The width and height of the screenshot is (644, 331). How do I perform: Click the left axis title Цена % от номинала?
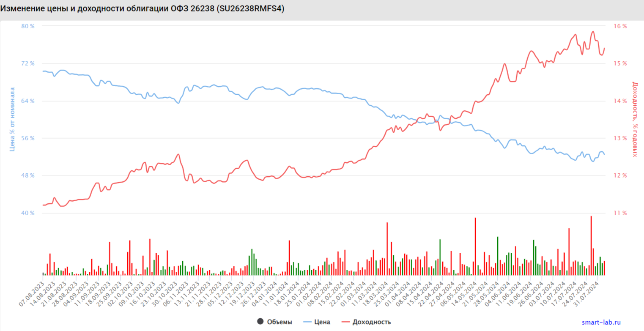[12, 120]
